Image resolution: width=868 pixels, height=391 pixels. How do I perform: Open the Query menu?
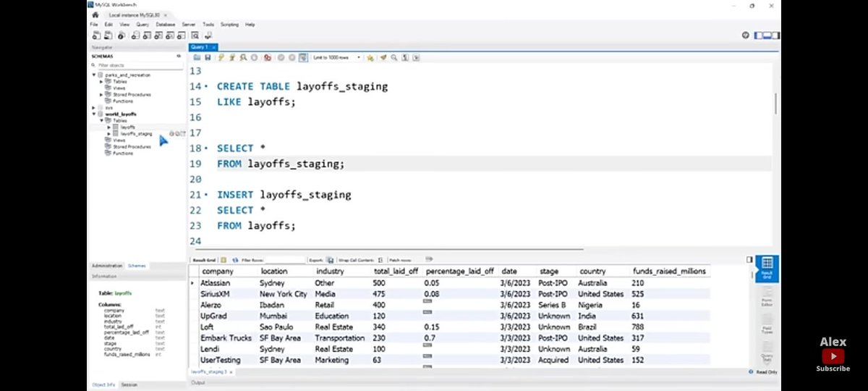[x=142, y=25]
